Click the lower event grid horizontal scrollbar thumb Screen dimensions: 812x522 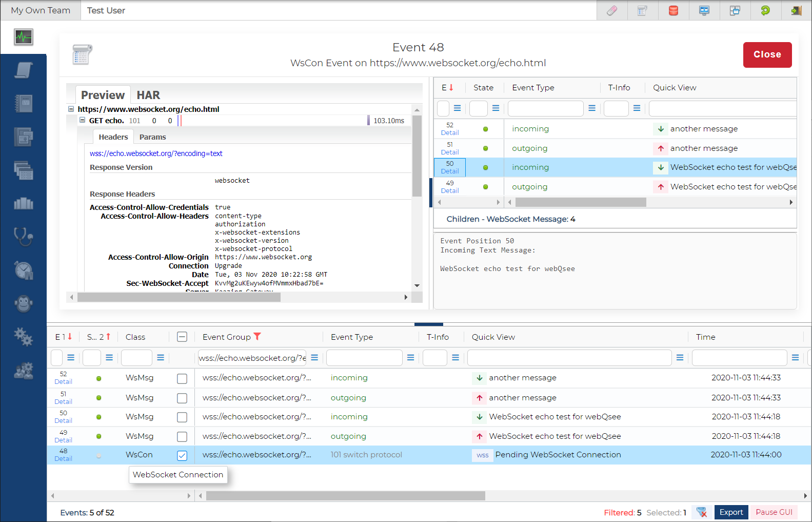tap(346, 496)
